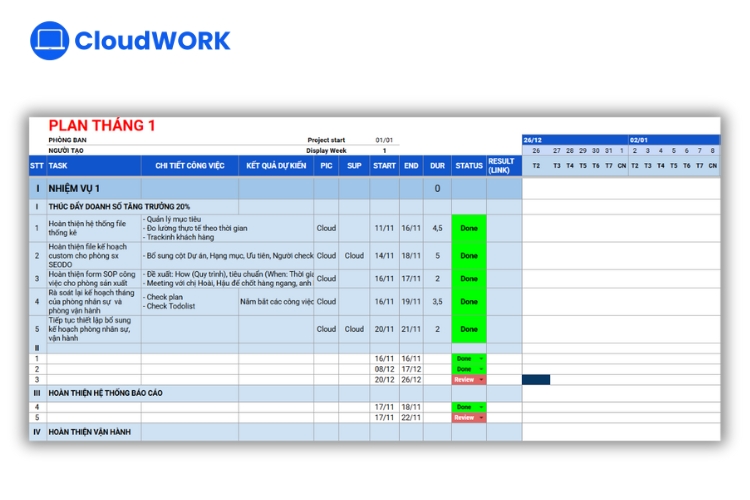Click the PLAN THÁNG 1 title
The width and height of the screenshot is (750, 500).
coord(102,125)
